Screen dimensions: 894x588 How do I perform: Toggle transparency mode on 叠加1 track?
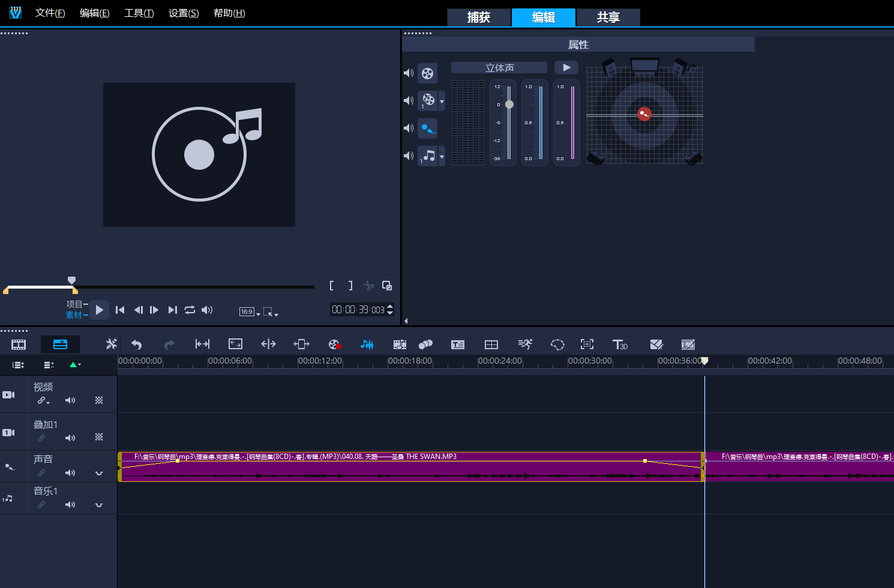point(99,437)
